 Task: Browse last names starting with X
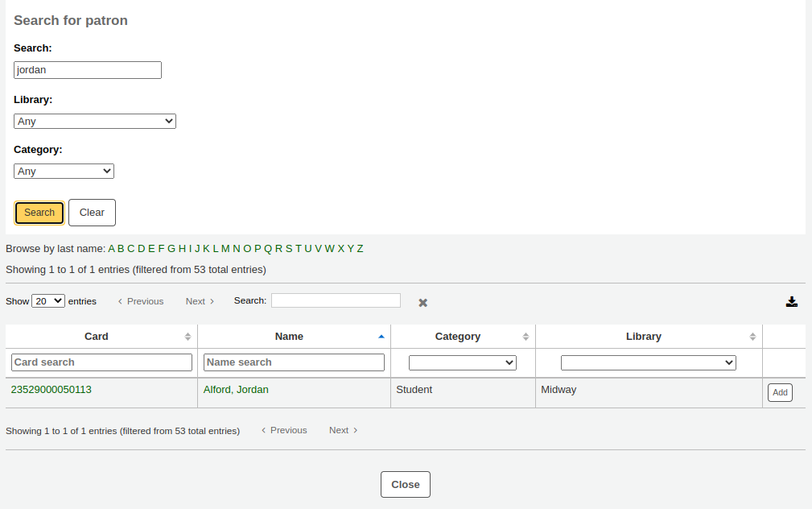coord(340,249)
